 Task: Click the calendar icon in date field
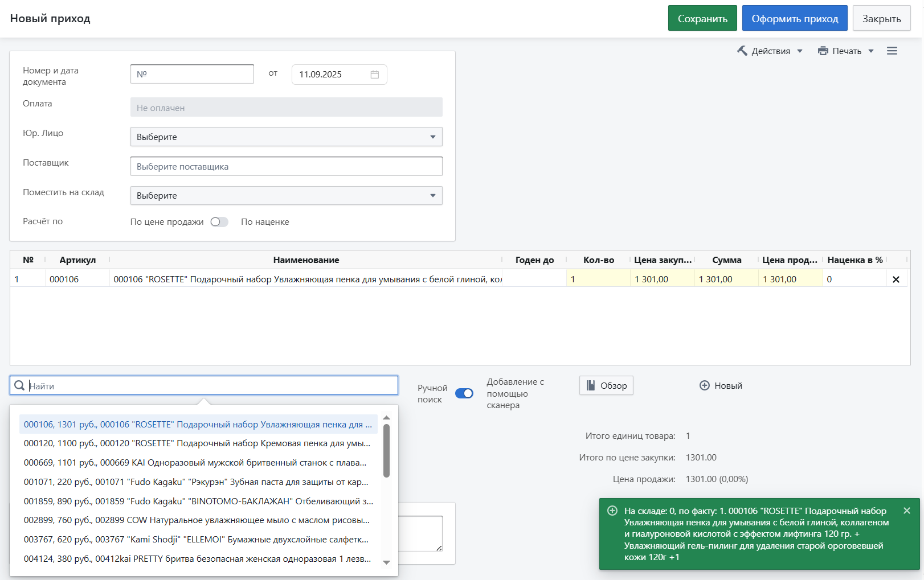pos(374,75)
